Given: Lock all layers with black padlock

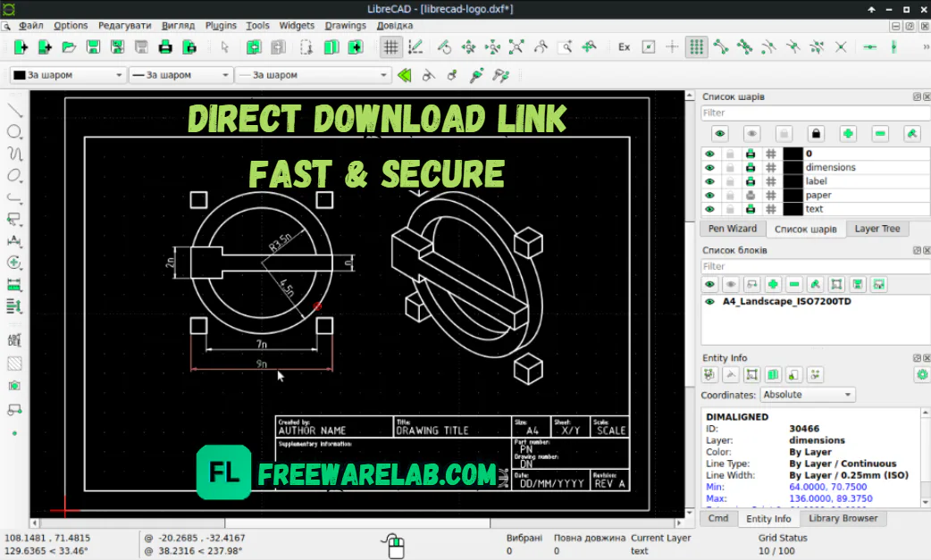Looking at the screenshot, I should [x=816, y=133].
